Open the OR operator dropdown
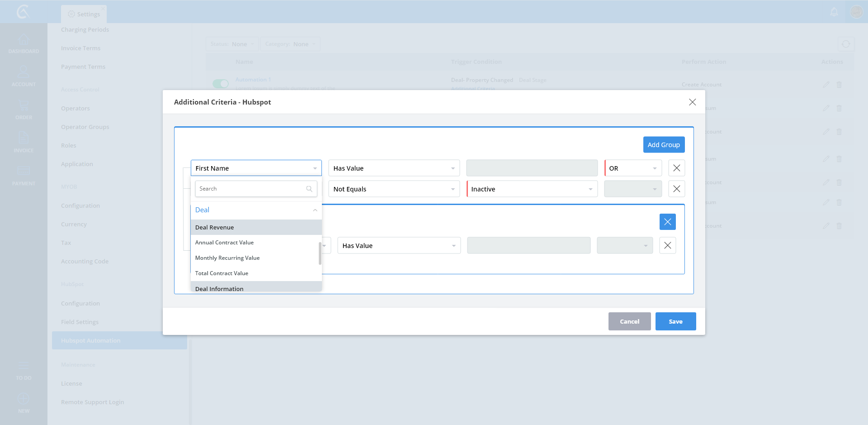Viewport: 868px width, 425px height. 633,168
